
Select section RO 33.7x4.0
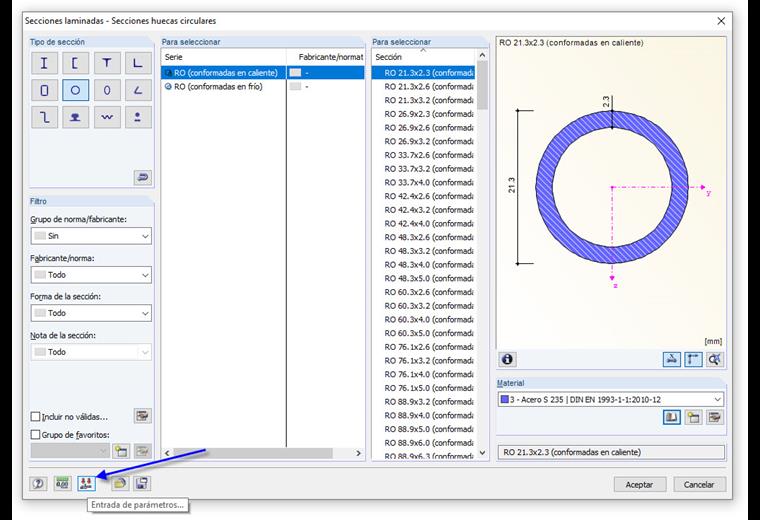pyautogui.click(x=424, y=182)
